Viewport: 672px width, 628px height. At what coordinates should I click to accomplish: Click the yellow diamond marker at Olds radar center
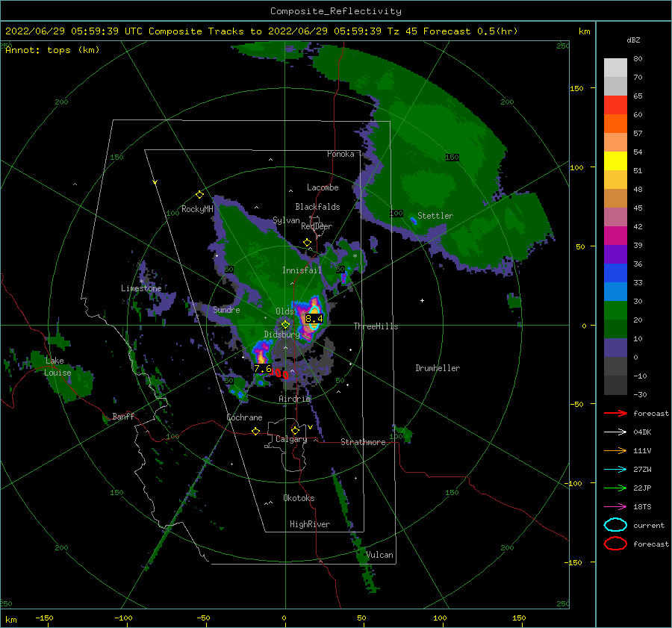[x=285, y=325]
